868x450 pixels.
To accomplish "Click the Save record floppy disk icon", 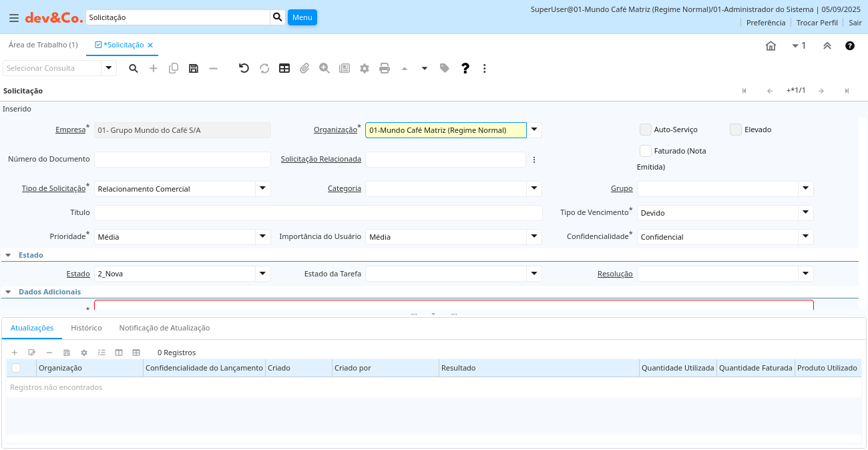I will point(194,68).
